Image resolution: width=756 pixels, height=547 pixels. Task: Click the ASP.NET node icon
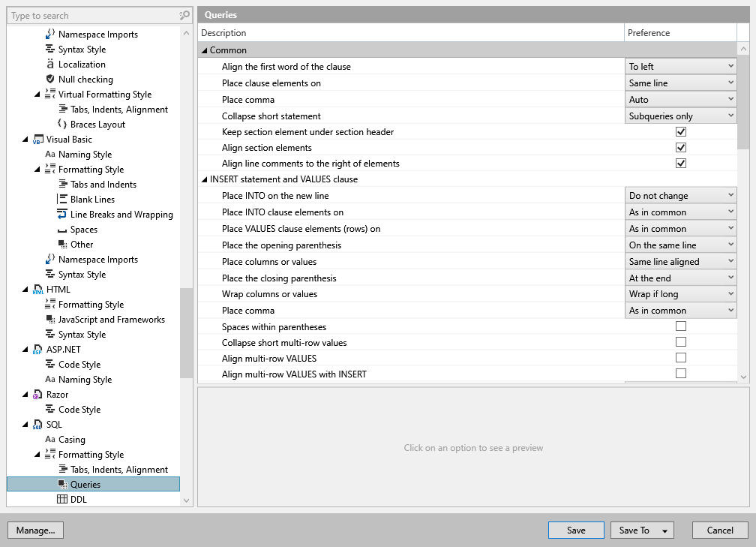(x=37, y=350)
